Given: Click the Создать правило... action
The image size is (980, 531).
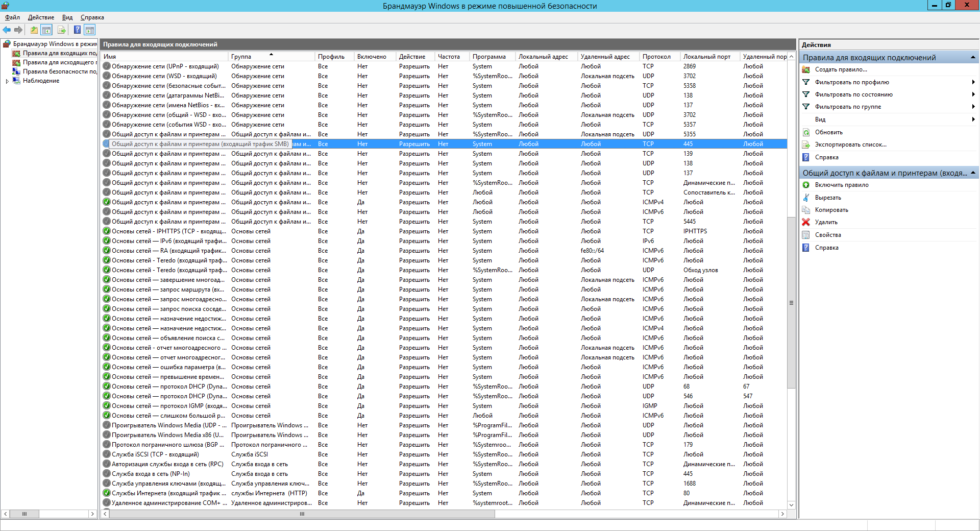Looking at the screenshot, I should tap(841, 69).
